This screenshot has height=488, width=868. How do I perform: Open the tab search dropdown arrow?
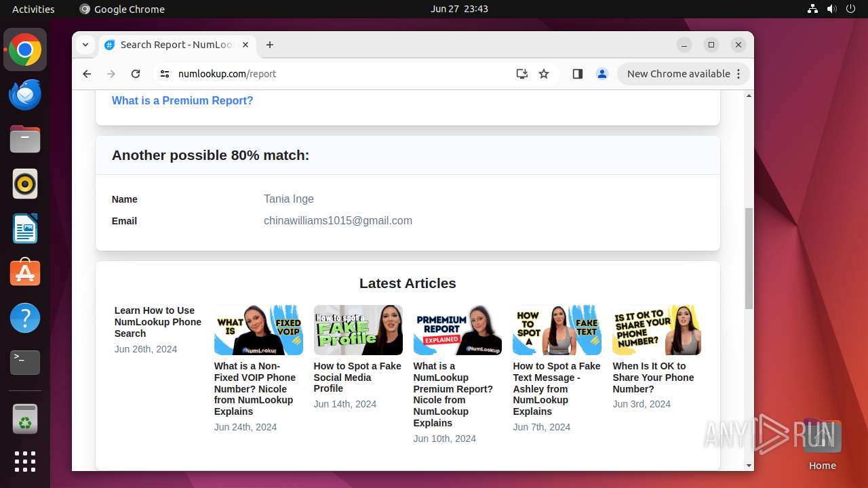coord(85,45)
